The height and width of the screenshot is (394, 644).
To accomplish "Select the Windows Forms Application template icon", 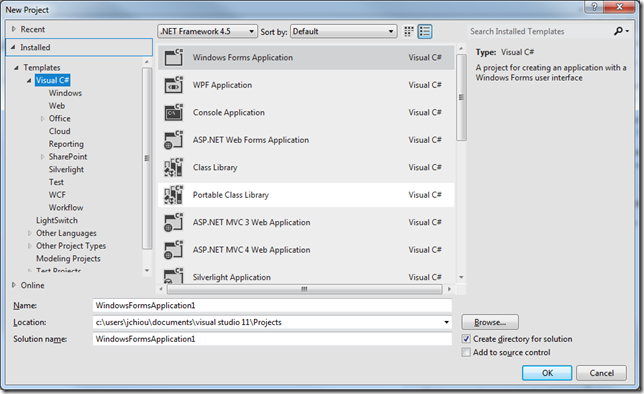I will tap(174, 58).
